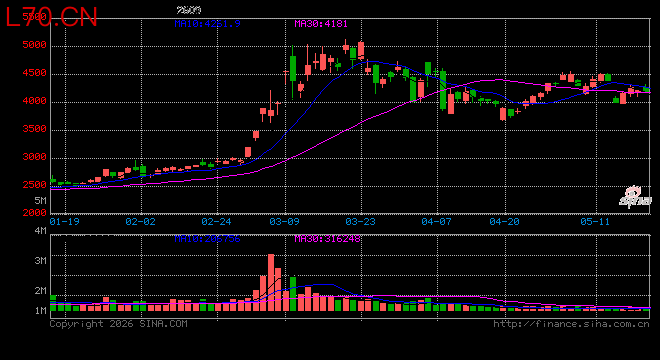Image resolution: width=660 pixels, height=360 pixels.
Task: Click the tallest red volume bar
Action: point(271,283)
